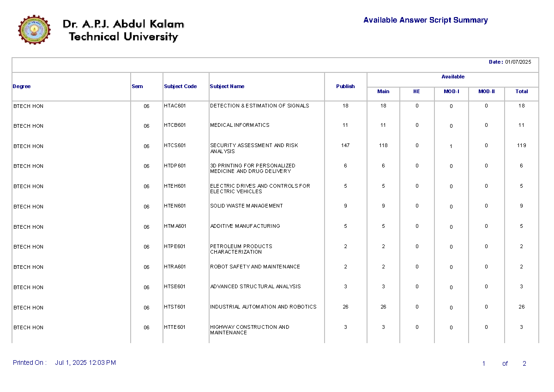Click the Total value 11 for HTCB601
This screenshot has width=554, height=392.
click(x=522, y=125)
